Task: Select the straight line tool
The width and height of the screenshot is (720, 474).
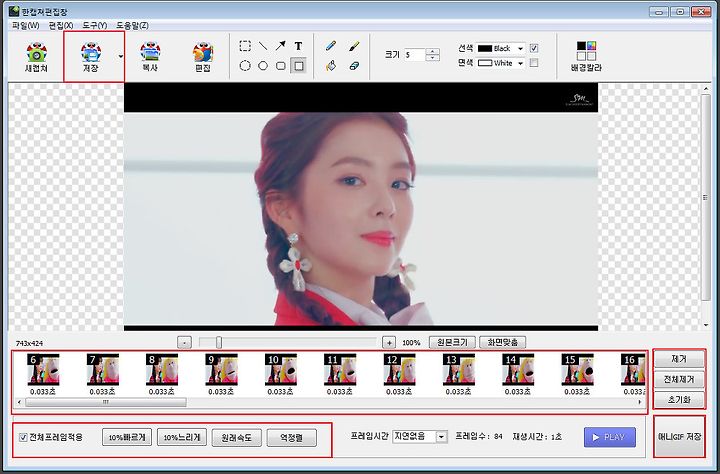Action: [x=263, y=46]
